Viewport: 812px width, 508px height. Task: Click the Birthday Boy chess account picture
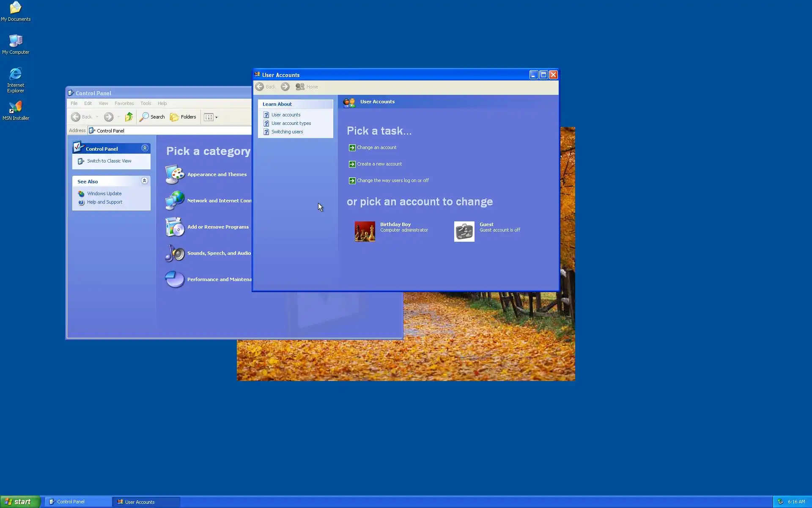[x=365, y=232]
